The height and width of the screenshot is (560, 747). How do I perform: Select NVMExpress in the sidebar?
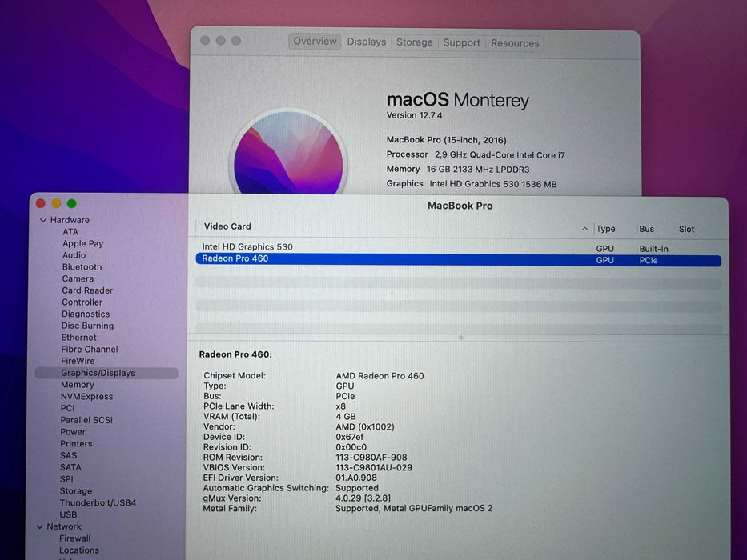click(86, 397)
